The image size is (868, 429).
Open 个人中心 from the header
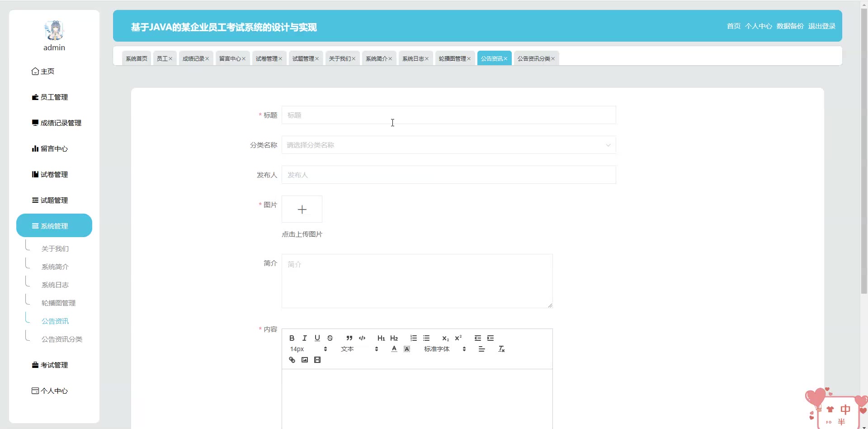[x=759, y=26]
